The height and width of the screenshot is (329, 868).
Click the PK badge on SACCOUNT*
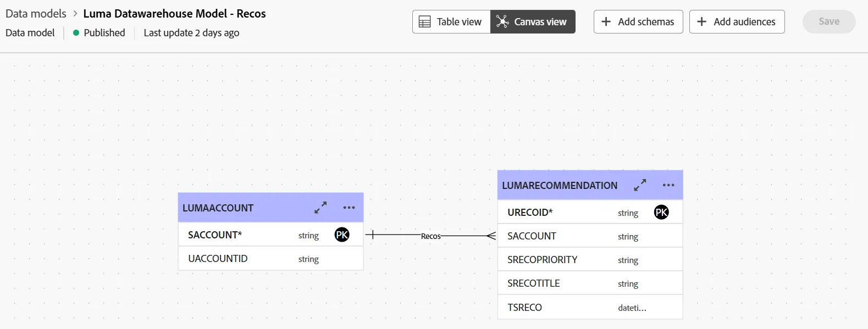342,235
